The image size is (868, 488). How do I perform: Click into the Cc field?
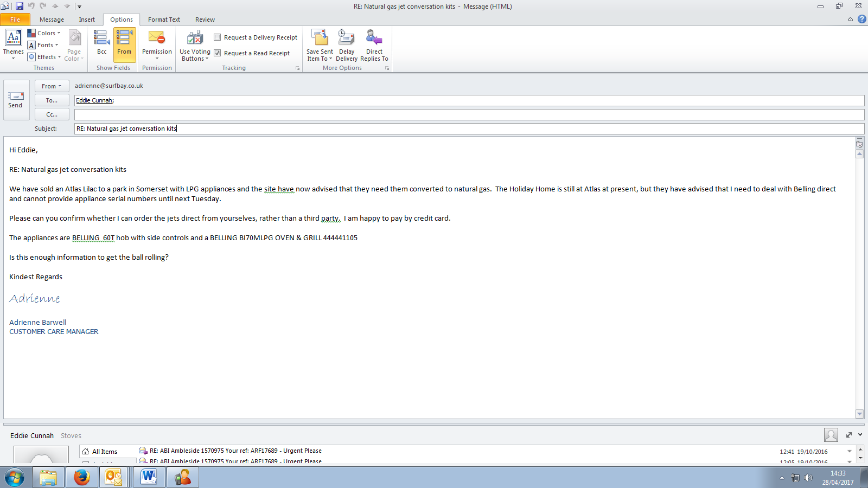pos(469,114)
